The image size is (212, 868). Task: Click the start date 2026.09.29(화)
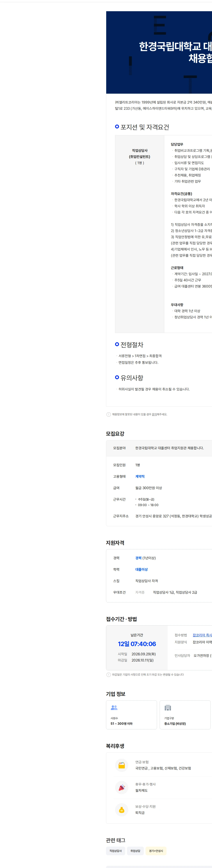coord(144,654)
